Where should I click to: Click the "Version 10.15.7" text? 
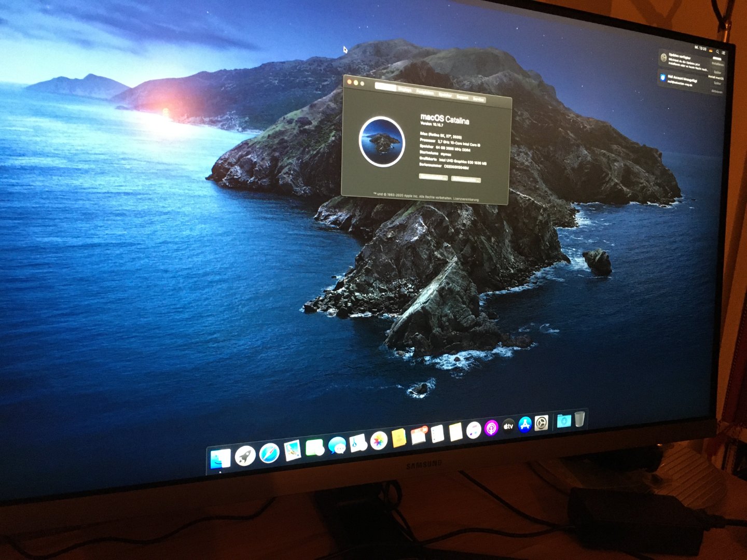tap(432, 124)
